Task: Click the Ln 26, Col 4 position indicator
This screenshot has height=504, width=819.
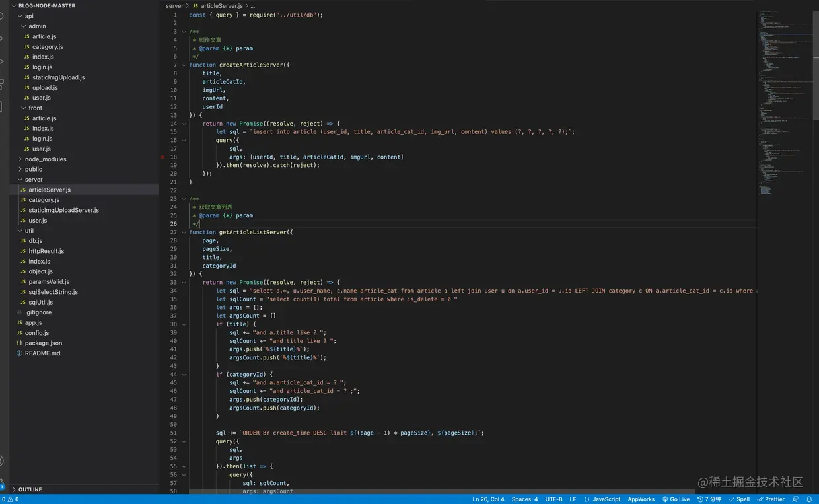Action: [489, 499]
